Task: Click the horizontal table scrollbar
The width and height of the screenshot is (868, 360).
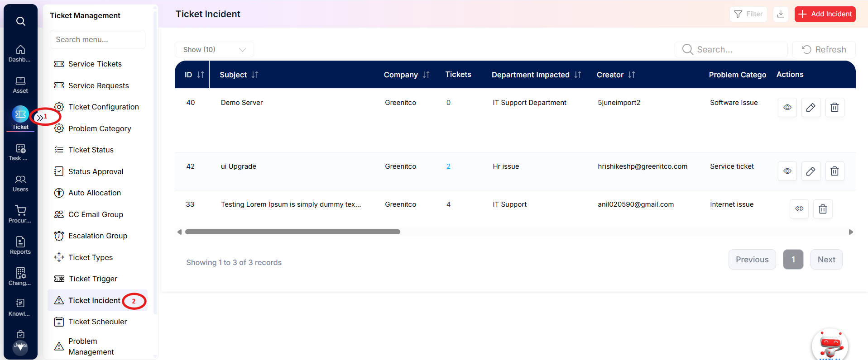Action: pyautogui.click(x=293, y=232)
